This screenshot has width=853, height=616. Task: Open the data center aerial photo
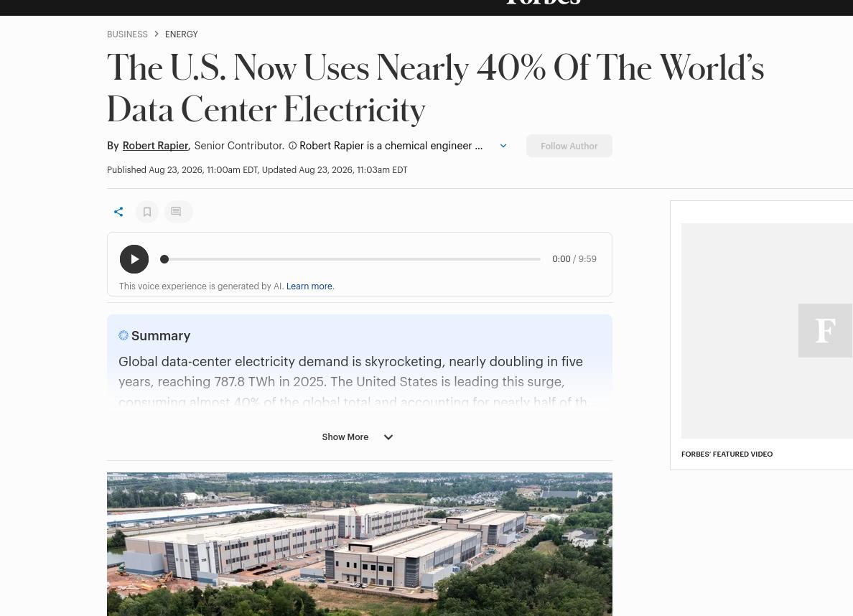coord(360,544)
